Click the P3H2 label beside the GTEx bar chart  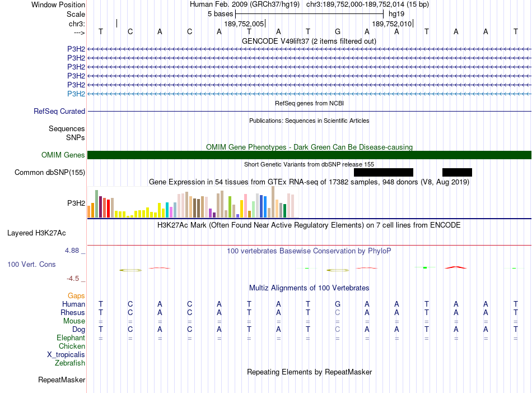tap(76, 203)
